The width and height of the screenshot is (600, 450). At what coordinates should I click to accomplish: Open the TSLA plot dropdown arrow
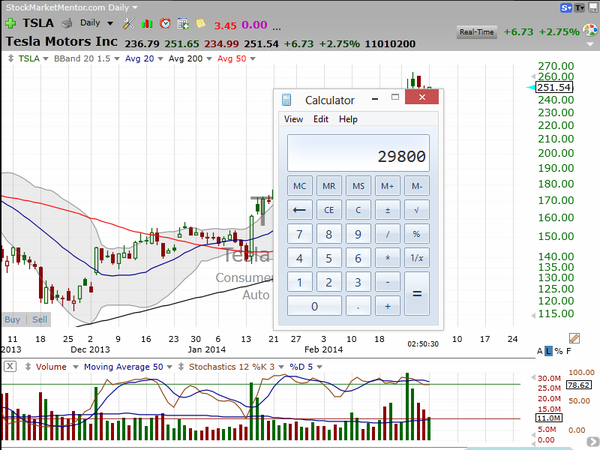[x=46, y=59]
